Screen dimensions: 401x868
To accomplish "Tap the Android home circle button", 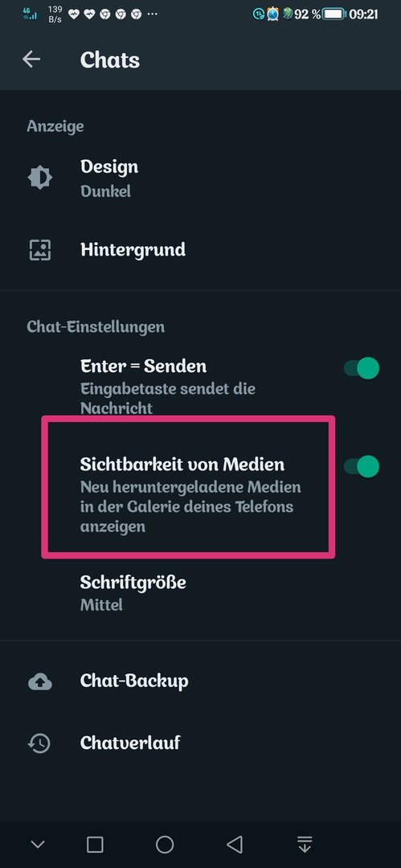I will [x=165, y=844].
